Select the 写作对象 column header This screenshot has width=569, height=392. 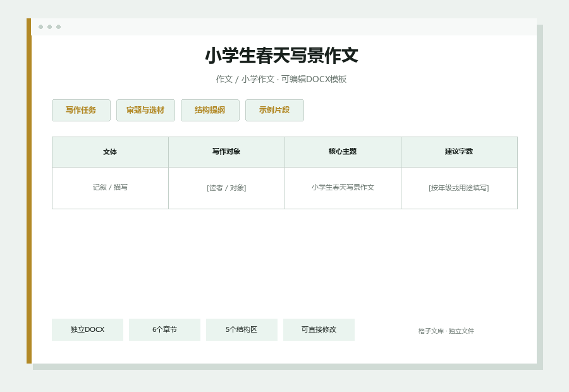[x=226, y=152]
